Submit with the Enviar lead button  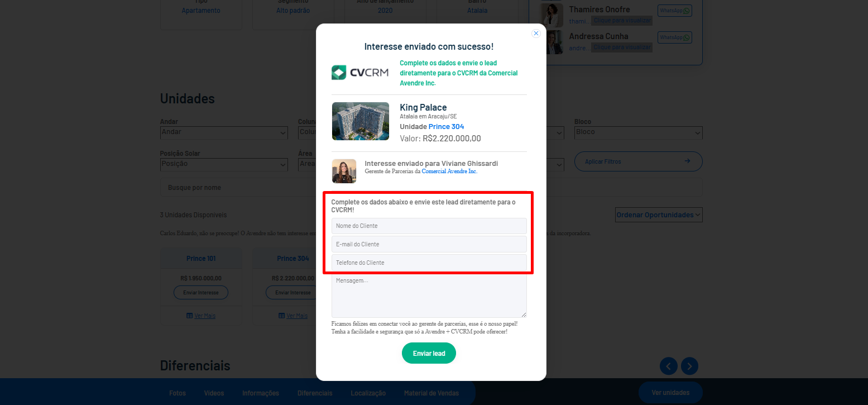pos(429,353)
